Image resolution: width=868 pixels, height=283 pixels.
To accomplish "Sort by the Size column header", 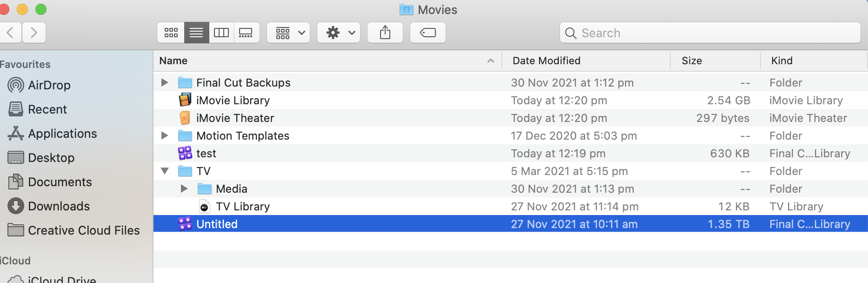I will click(x=692, y=61).
